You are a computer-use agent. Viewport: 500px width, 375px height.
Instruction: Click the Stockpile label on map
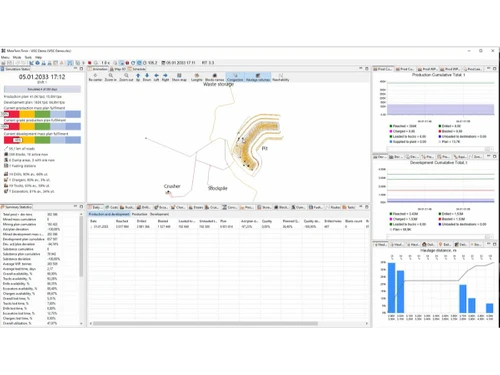coord(218,188)
